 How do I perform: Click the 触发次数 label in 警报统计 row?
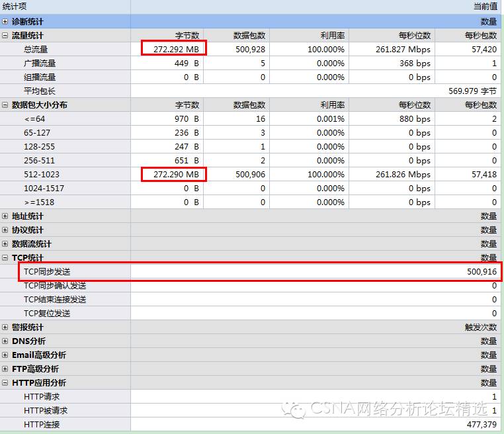tap(481, 327)
